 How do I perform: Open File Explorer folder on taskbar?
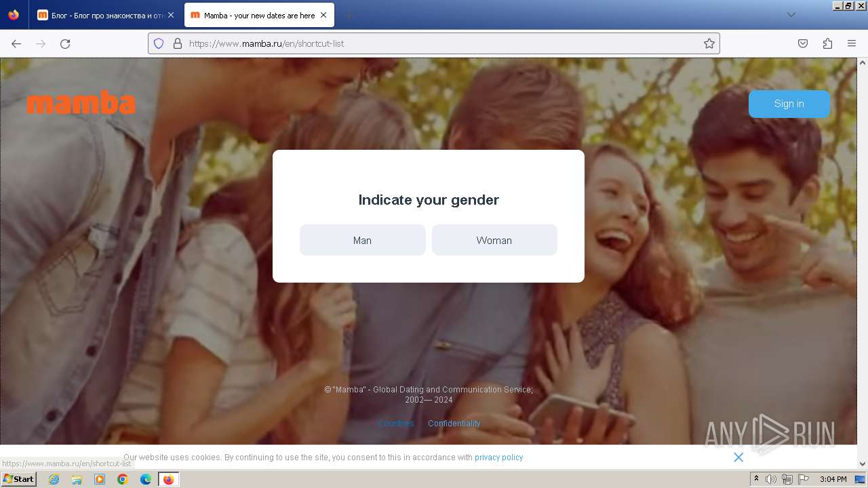(77, 479)
